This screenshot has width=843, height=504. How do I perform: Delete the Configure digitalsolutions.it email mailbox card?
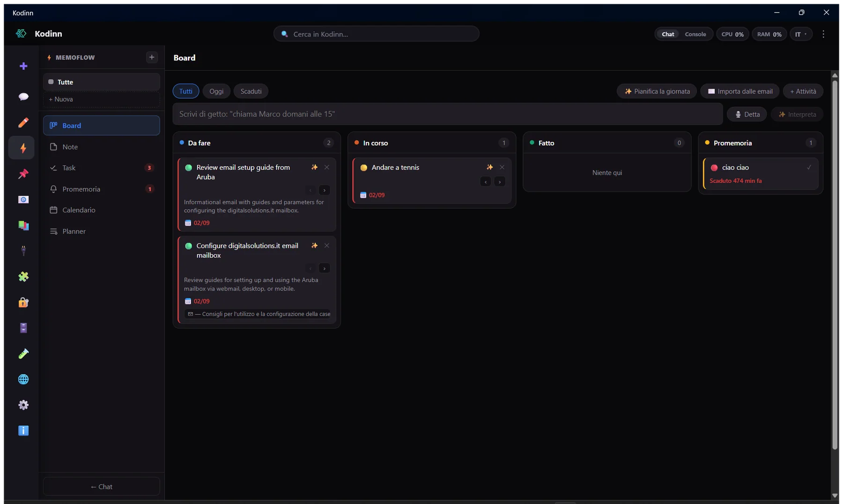point(327,245)
